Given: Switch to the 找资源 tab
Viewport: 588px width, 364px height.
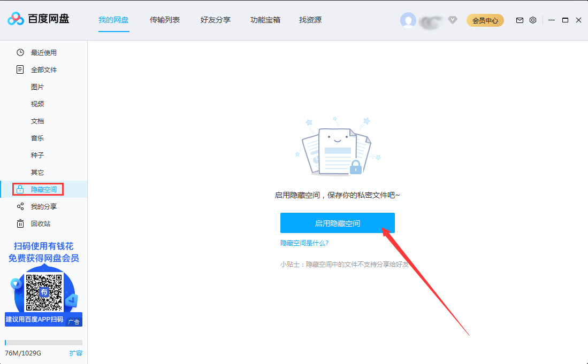Looking at the screenshot, I should [x=310, y=20].
